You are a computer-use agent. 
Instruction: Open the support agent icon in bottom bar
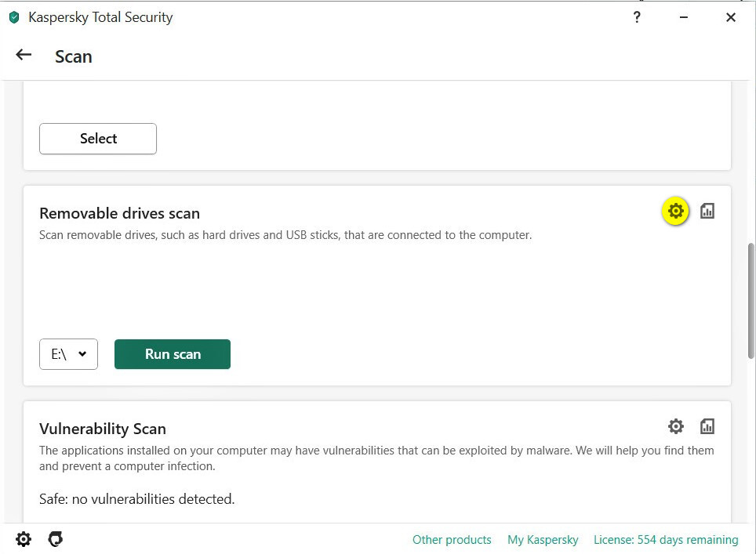tap(55, 539)
